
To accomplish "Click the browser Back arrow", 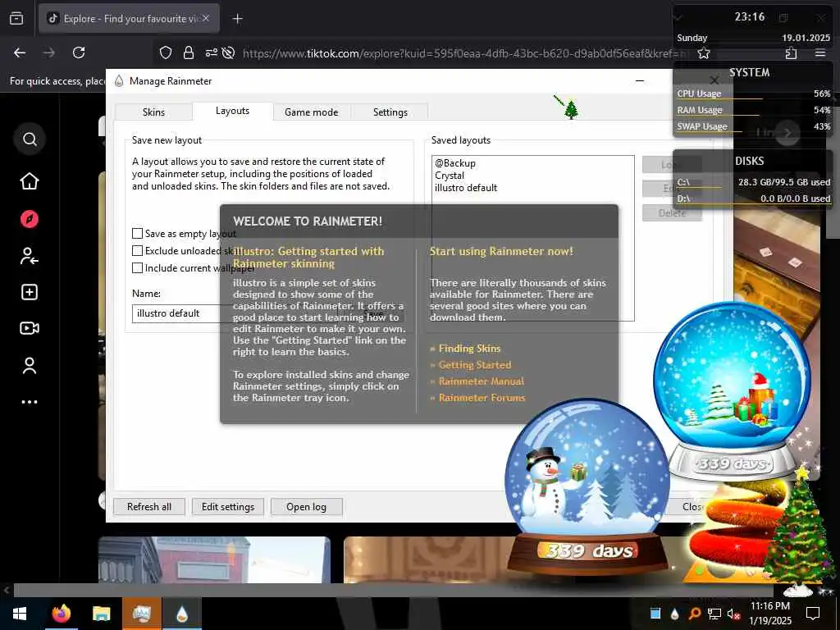I will click(x=20, y=52).
